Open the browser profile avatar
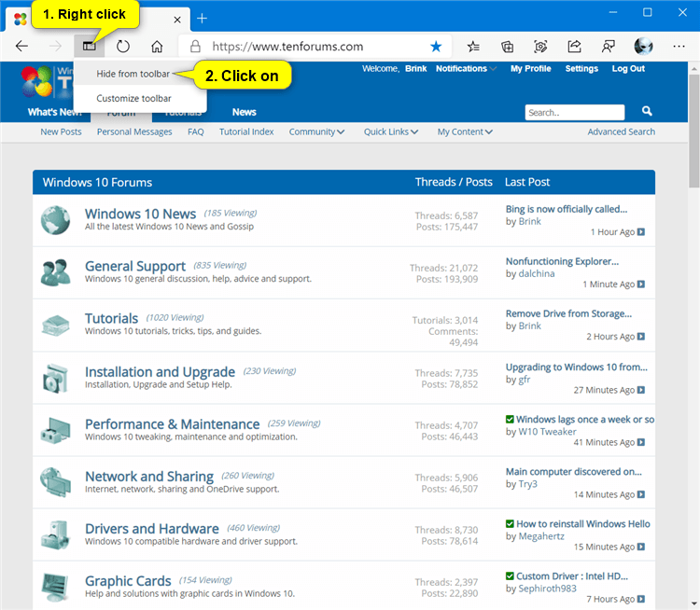700x610 pixels. point(643,46)
